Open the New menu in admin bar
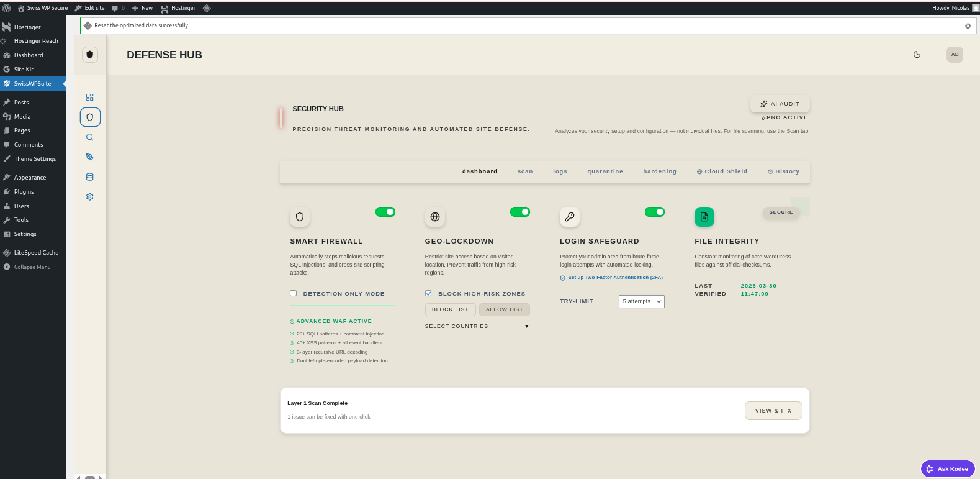Screen dimensions: 980x479 point(142,8)
